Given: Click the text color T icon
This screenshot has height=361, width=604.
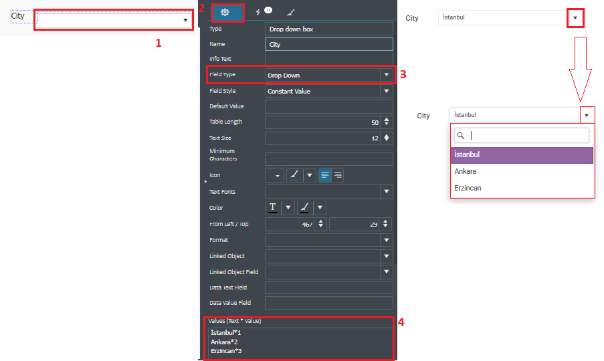Looking at the screenshot, I should [273, 207].
